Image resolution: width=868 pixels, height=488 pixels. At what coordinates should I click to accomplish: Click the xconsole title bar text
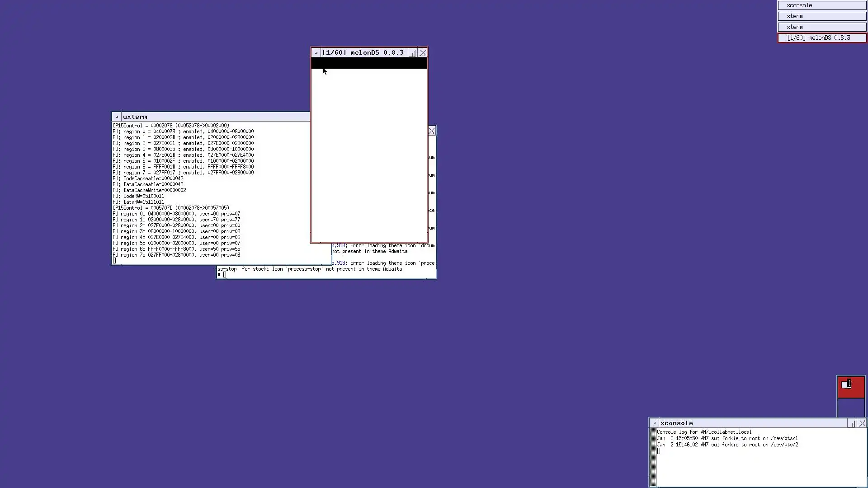(x=677, y=423)
